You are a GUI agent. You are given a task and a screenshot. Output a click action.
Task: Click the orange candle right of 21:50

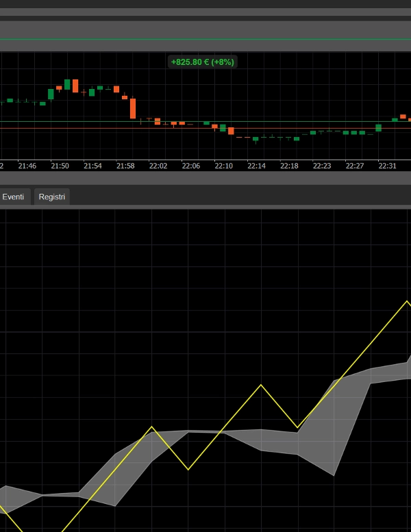click(75, 86)
